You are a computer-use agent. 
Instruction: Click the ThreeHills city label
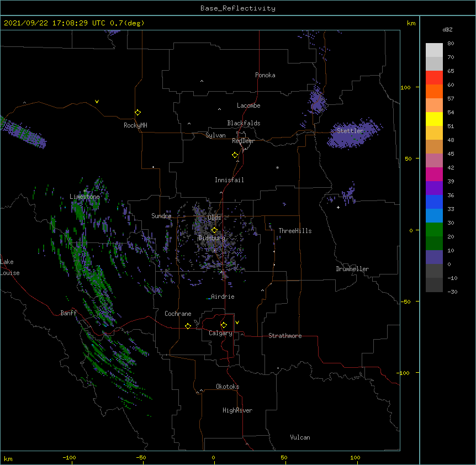295,231
